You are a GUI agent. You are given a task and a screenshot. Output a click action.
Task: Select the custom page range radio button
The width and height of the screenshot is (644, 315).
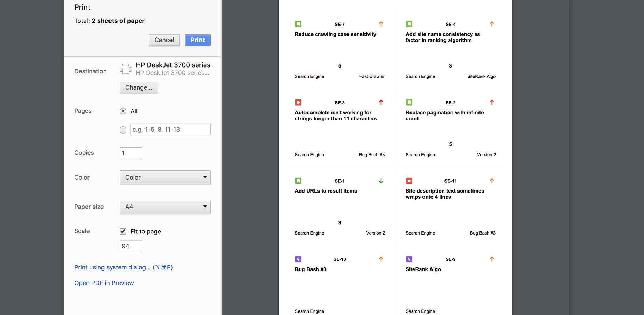point(123,130)
